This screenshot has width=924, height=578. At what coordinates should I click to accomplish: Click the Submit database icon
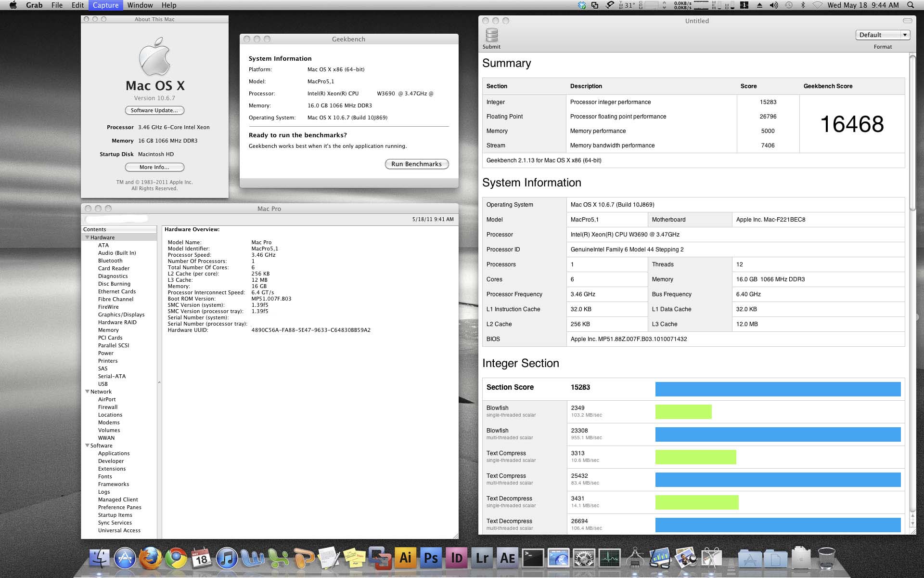coord(491,36)
